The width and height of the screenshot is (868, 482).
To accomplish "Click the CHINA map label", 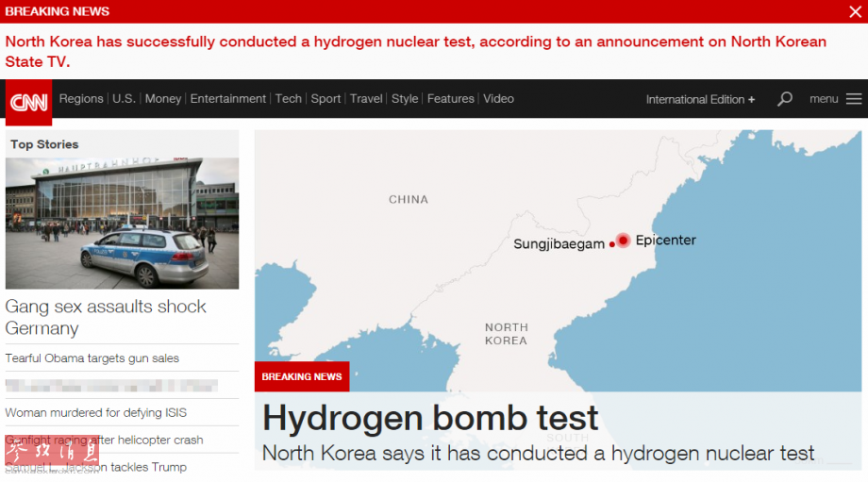I will click(x=409, y=200).
